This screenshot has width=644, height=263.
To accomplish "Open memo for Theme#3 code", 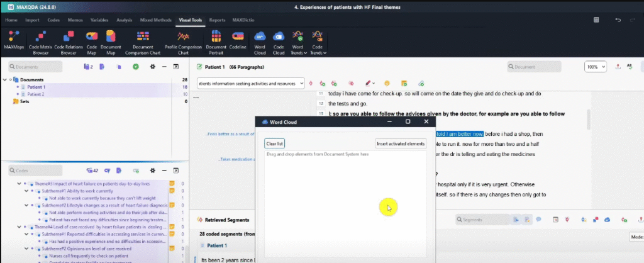I will [172, 184].
